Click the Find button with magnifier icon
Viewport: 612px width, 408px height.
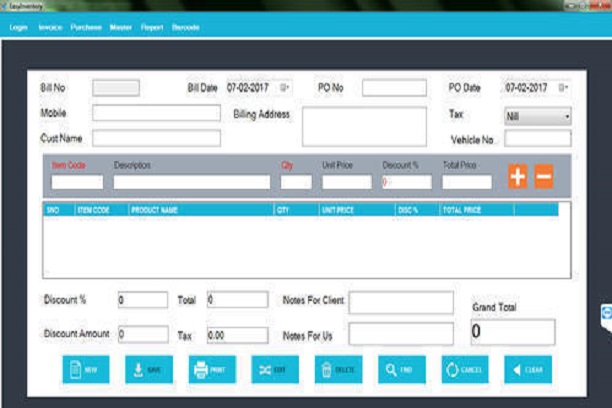(x=402, y=369)
